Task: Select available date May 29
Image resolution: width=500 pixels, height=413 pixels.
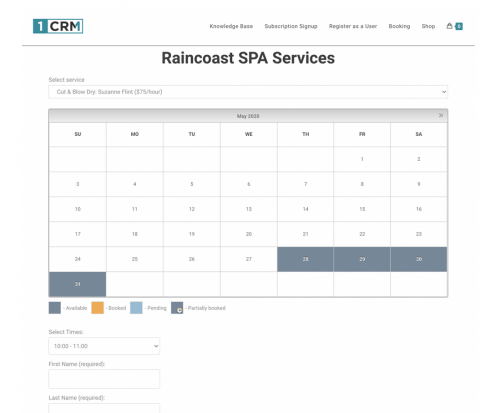Action: pos(362,259)
